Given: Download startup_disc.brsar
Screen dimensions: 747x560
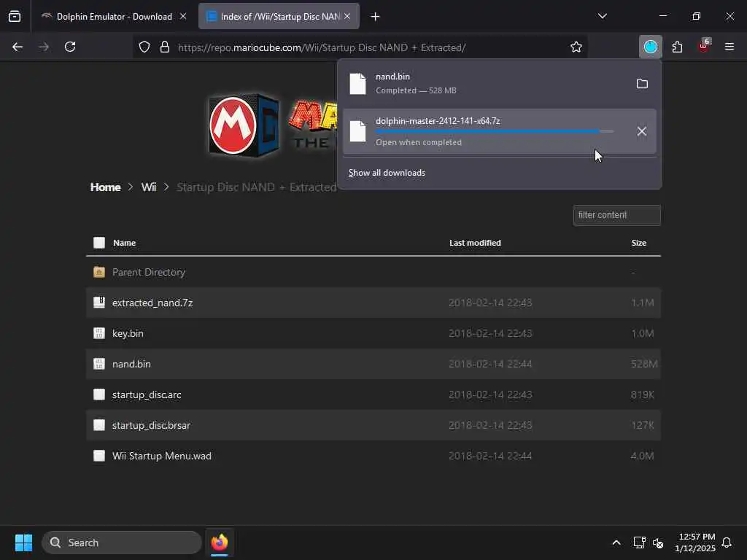Looking at the screenshot, I should click(151, 425).
